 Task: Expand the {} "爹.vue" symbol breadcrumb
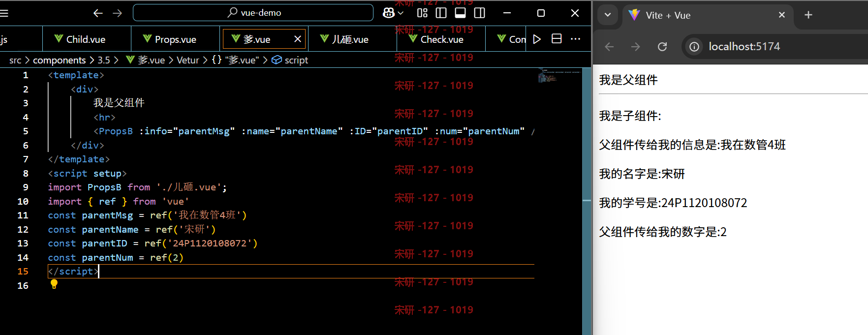[x=235, y=60]
